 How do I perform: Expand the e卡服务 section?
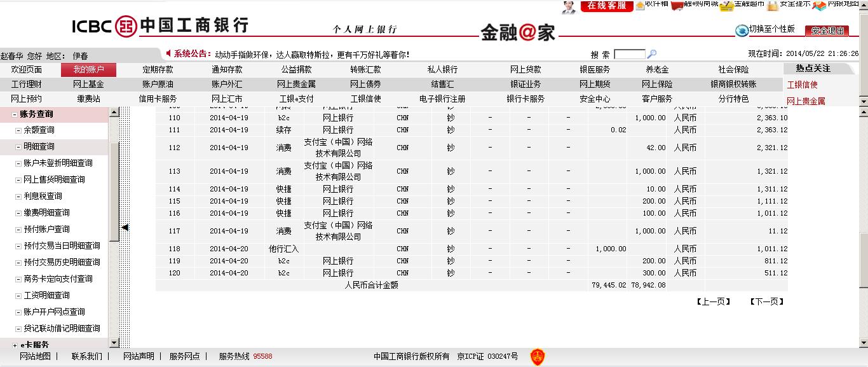click(14, 345)
